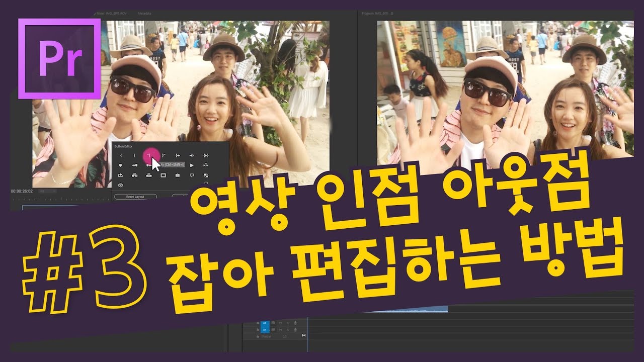The width and height of the screenshot is (644, 362).
Task: Click the Go to In icon
Action: point(178,155)
